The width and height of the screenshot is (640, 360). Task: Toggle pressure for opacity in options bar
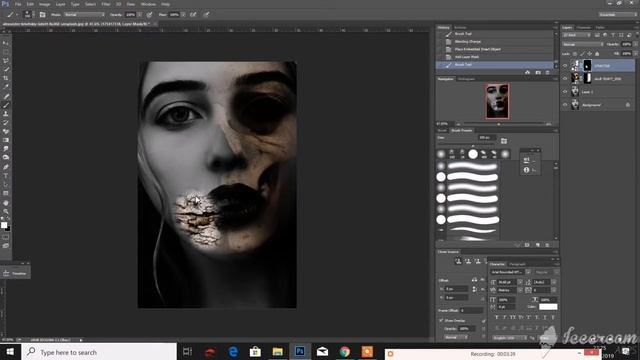[x=149, y=14]
